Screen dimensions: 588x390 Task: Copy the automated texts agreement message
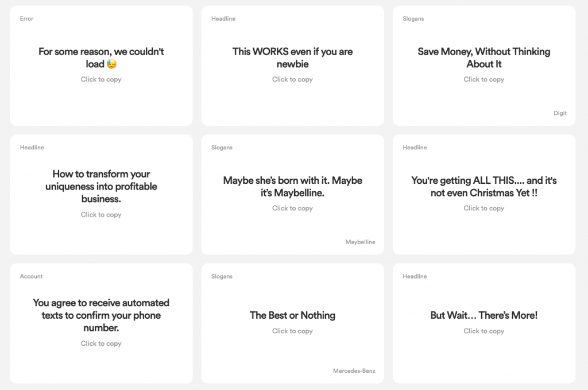click(101, 315)
